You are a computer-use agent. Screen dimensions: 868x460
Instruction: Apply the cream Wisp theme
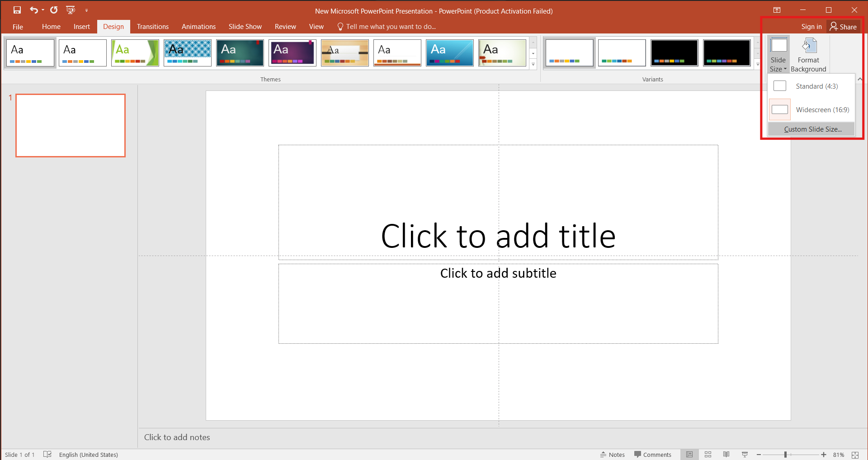pos(502,53)
